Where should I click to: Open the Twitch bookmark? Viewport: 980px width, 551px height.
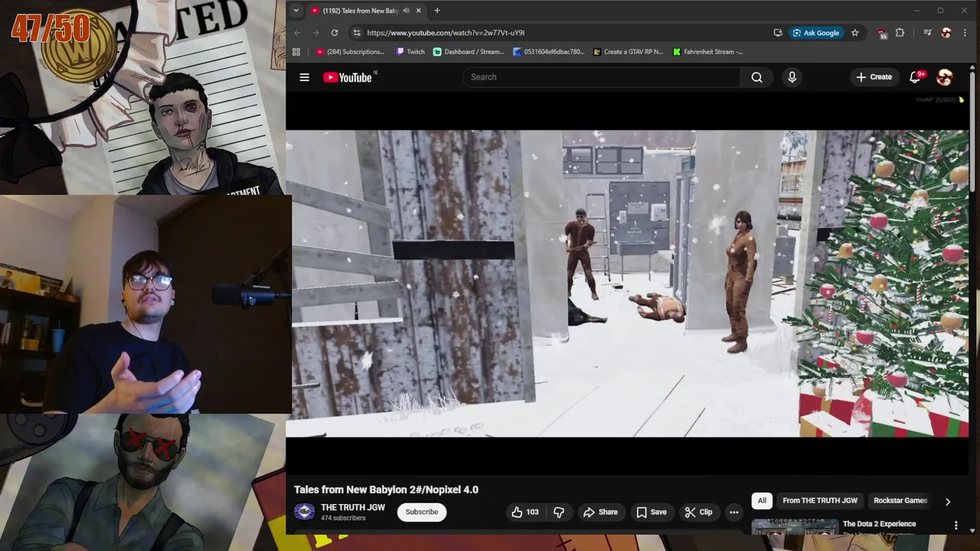pos(410,52)
